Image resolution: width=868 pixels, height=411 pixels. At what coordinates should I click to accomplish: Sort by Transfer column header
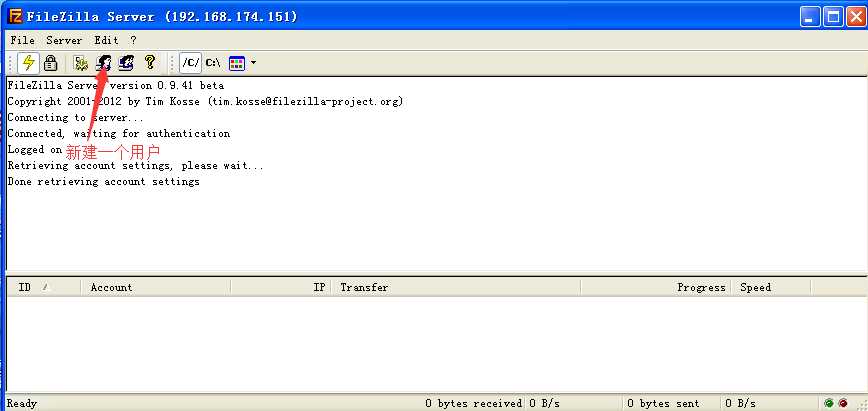coord(456,287)
